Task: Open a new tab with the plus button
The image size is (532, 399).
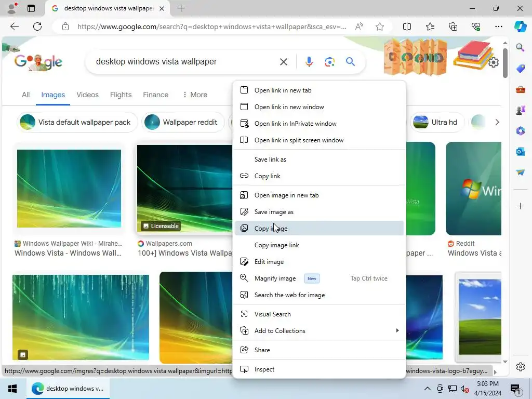Action: (181, 8)
